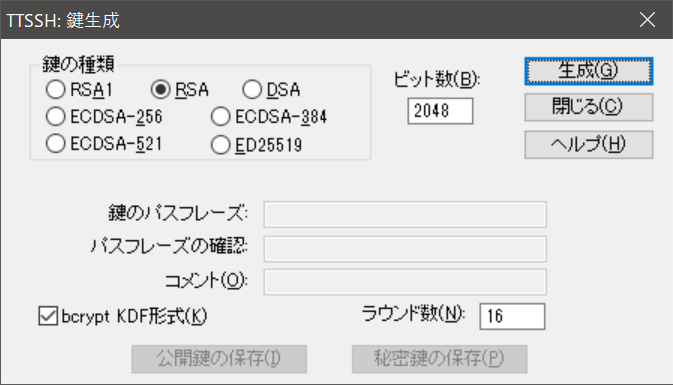Click the 鍵のパスフレーズ input field
The height and width of the screenshot is (385, 673).
coord(405,214)
